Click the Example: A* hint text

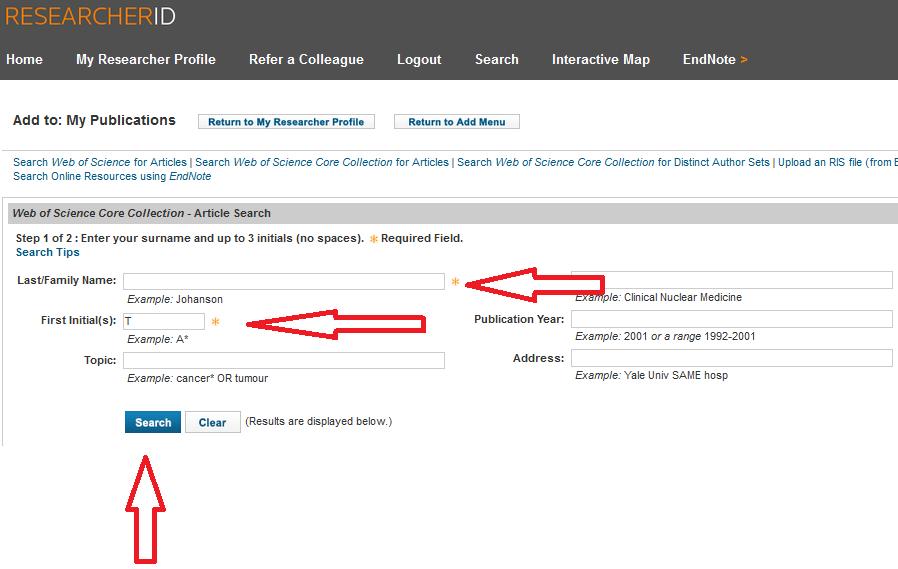pyautogui.click(x=157, y=339)
